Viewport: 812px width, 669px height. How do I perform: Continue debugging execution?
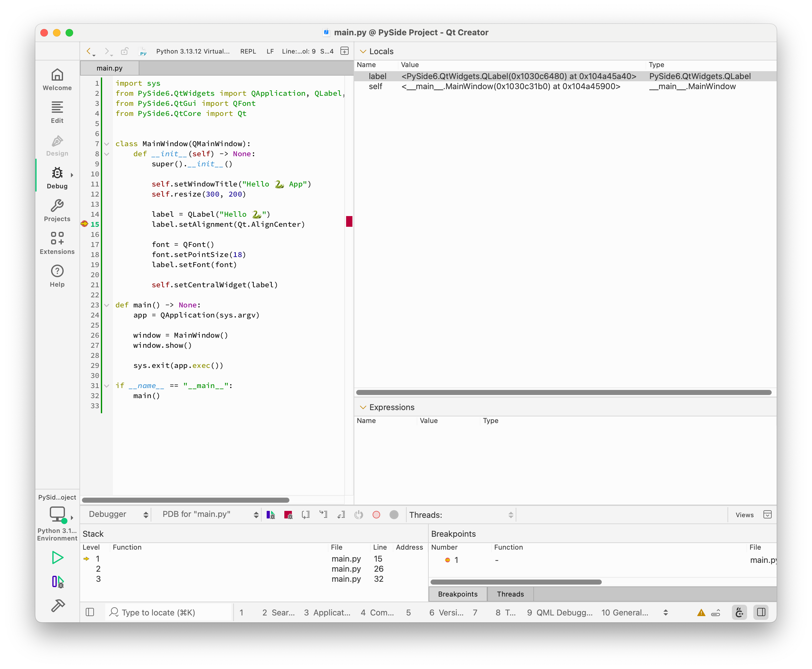click(x=271, y=514)
